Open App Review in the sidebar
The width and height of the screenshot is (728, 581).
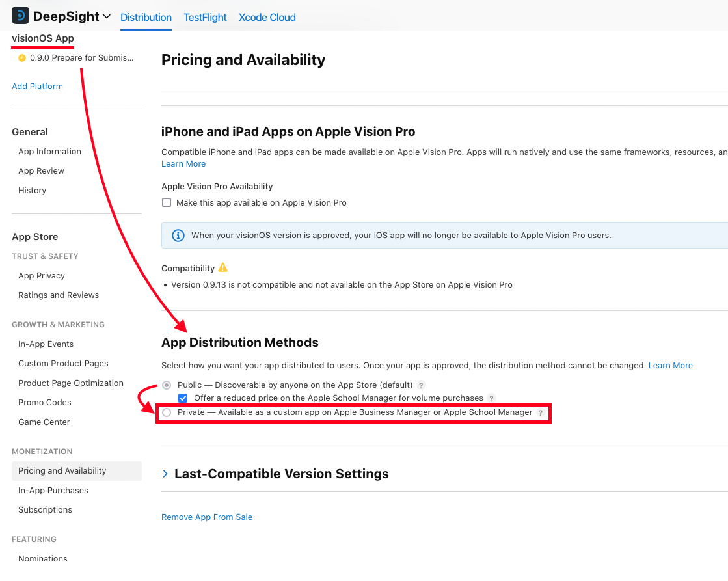click(41, 171)
